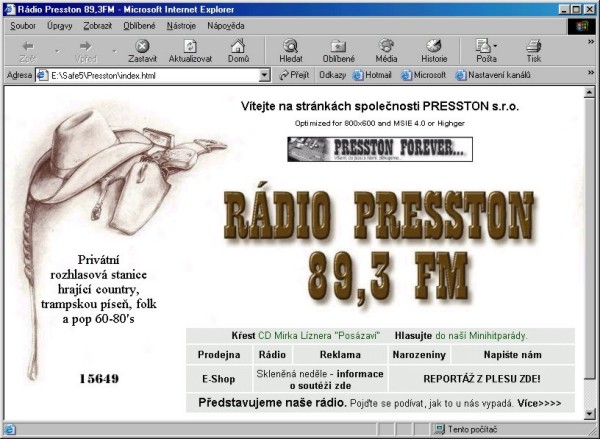Click the page icon in the address field
Image resolution: width=600 pixels, height=439 pixels.
pos(42,75)
